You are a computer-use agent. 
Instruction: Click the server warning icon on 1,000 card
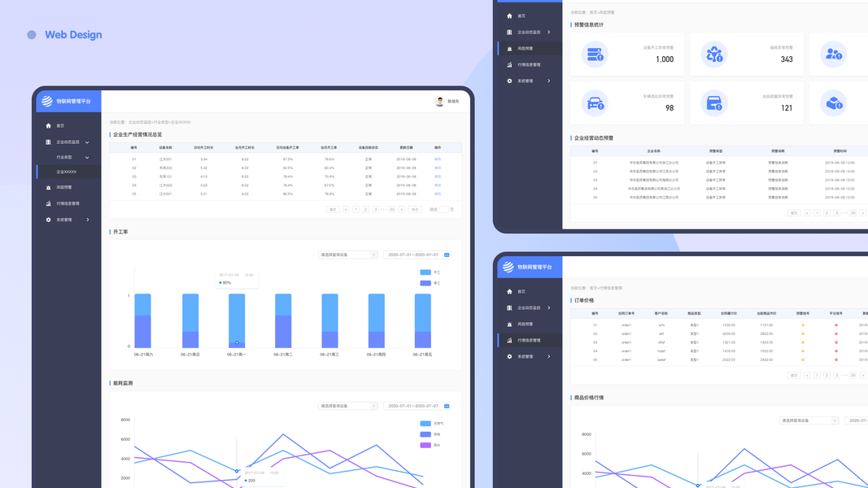point(595,54)
